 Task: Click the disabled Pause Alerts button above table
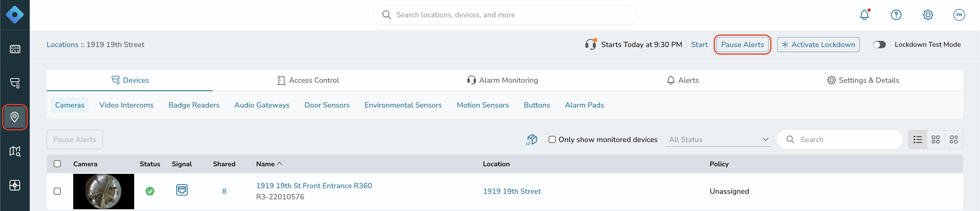pos(75,139)
